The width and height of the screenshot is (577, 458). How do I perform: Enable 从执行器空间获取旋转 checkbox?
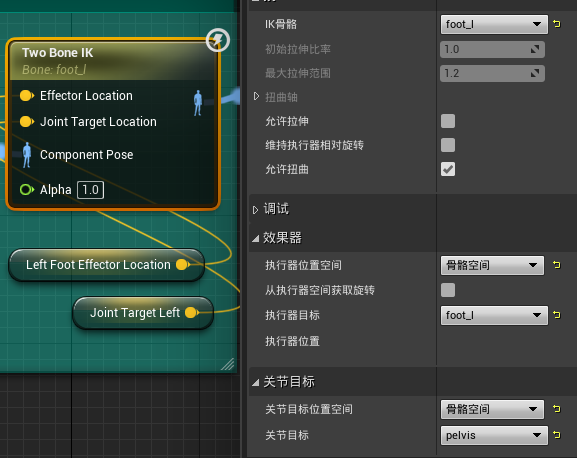coord(448,290)
